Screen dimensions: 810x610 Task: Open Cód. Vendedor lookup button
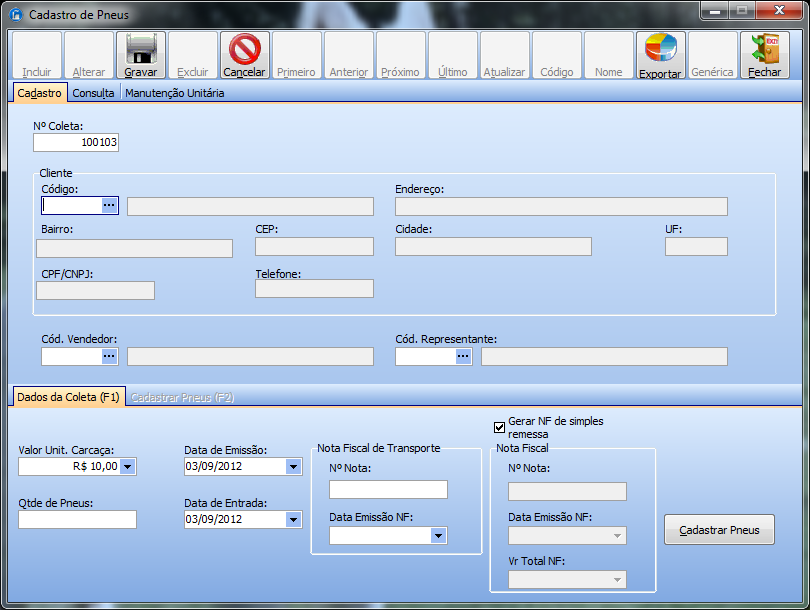point(110,356)
